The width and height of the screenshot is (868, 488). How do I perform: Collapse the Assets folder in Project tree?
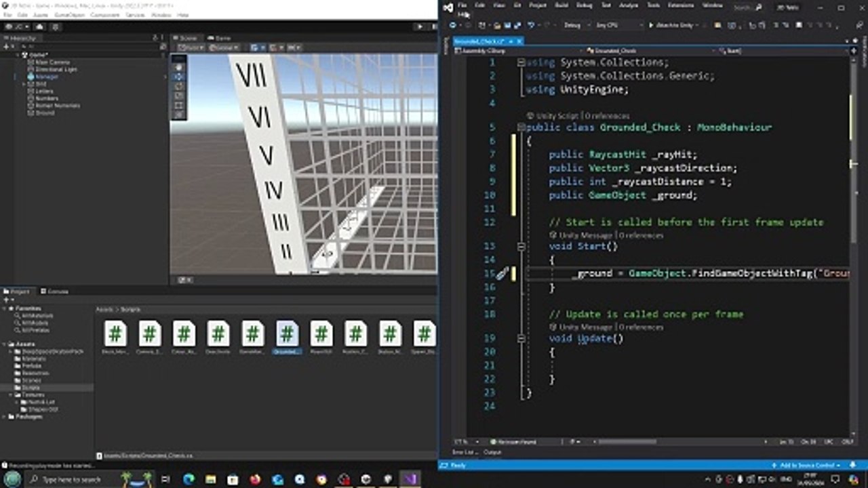click(5, 344)
